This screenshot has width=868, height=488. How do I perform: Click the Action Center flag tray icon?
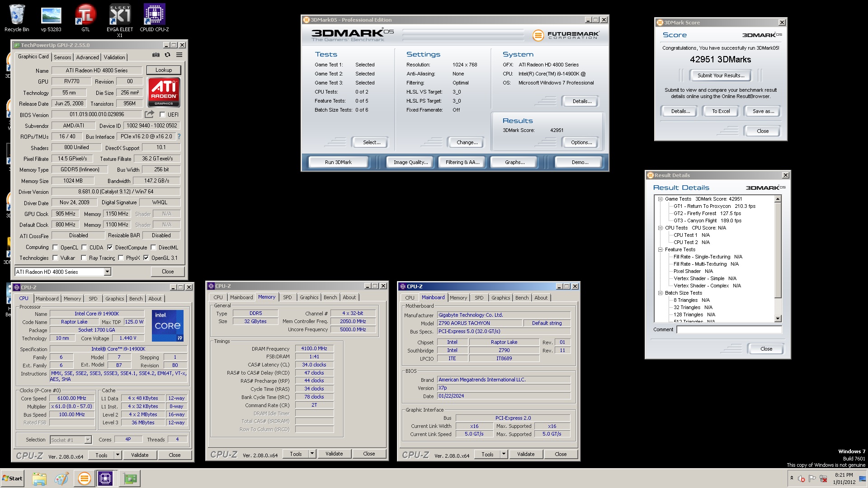[x=812, y=479]
